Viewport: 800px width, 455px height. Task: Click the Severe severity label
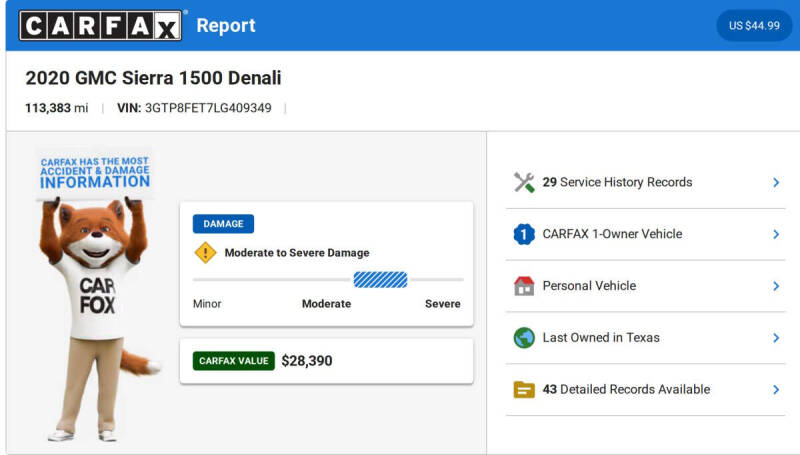pos(442,304)
